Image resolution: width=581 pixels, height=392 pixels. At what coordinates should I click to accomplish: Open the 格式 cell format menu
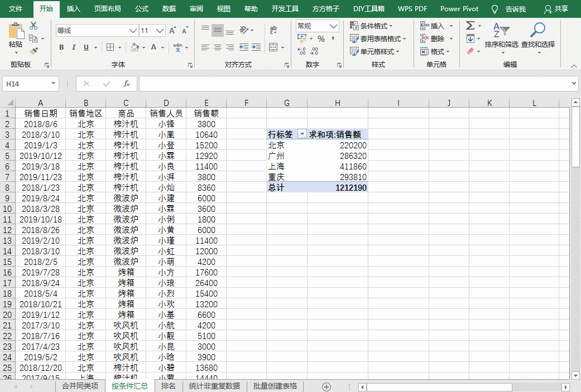pos(435,51)
